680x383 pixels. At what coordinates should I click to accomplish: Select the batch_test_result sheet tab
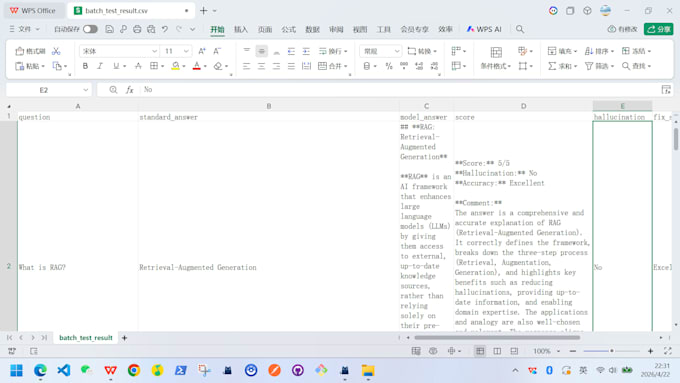tap(85, 337)
